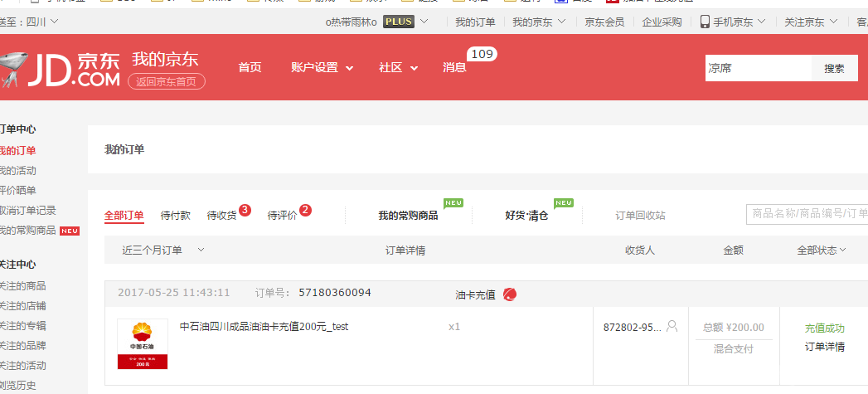868x394 pixels.
Task: Open 我的活动 in sidebar
Action: coord(17,170)
